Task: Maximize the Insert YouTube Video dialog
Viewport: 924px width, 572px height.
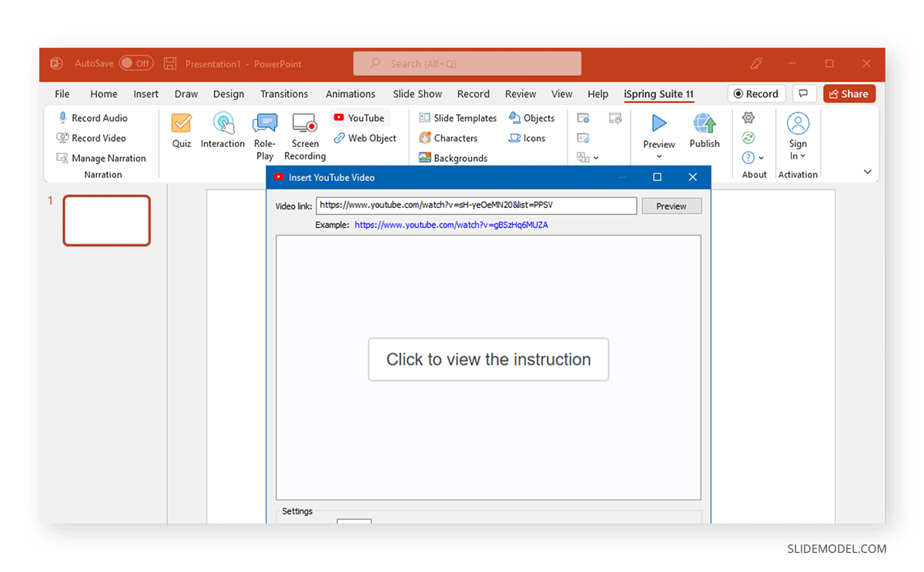Action: [x=657, y=177]
